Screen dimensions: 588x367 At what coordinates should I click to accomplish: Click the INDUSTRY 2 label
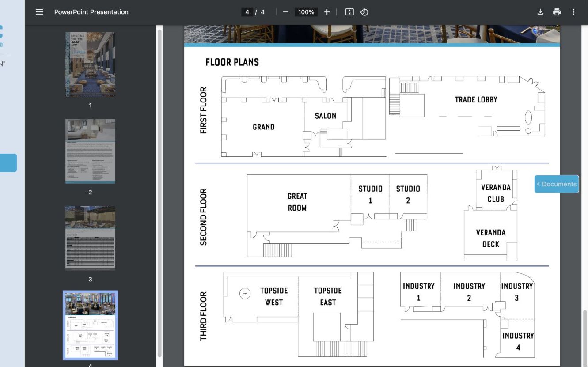[x=469, y=292]
